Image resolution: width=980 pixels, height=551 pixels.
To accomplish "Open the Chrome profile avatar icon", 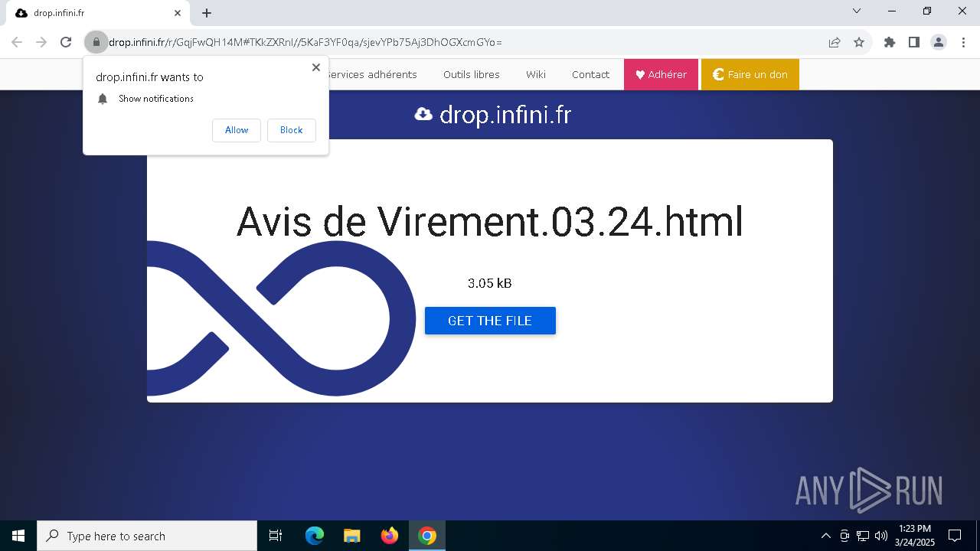I will coord(939,42).
